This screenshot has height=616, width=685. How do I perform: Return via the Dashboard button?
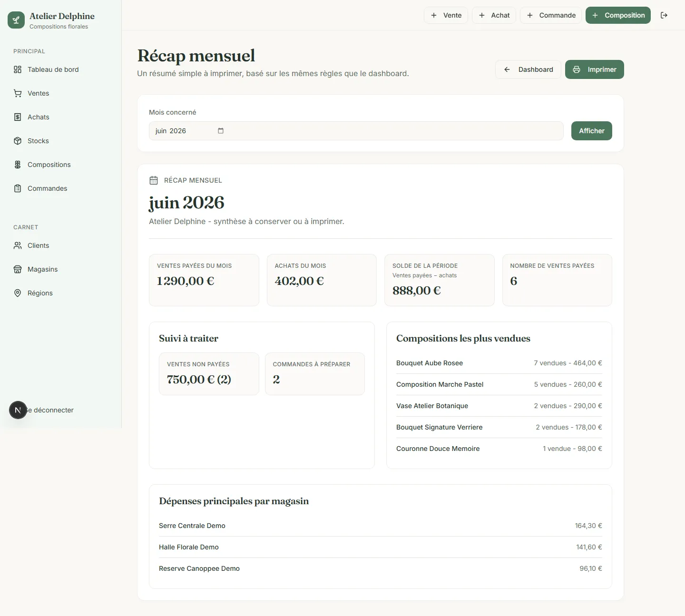[x=528, y=69]
